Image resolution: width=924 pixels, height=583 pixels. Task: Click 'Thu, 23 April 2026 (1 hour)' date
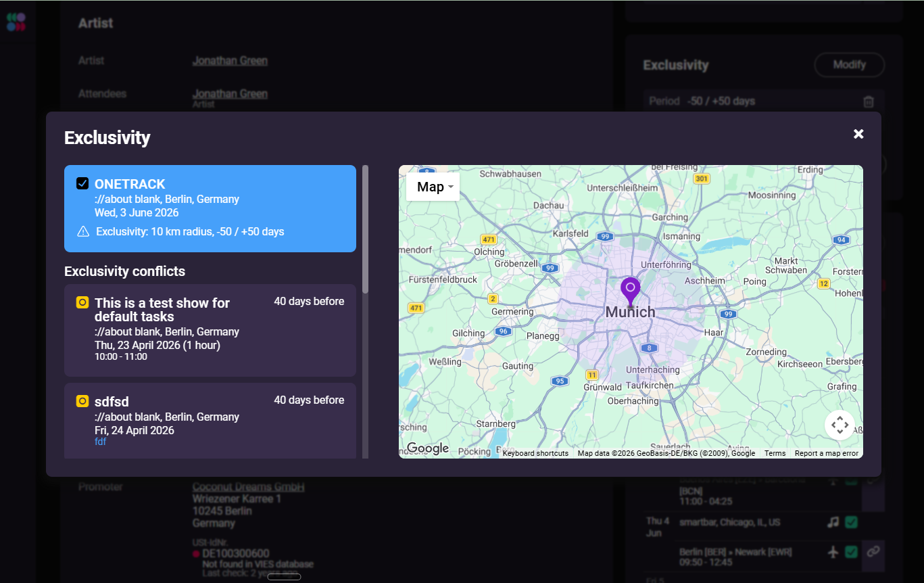point(157,345)
